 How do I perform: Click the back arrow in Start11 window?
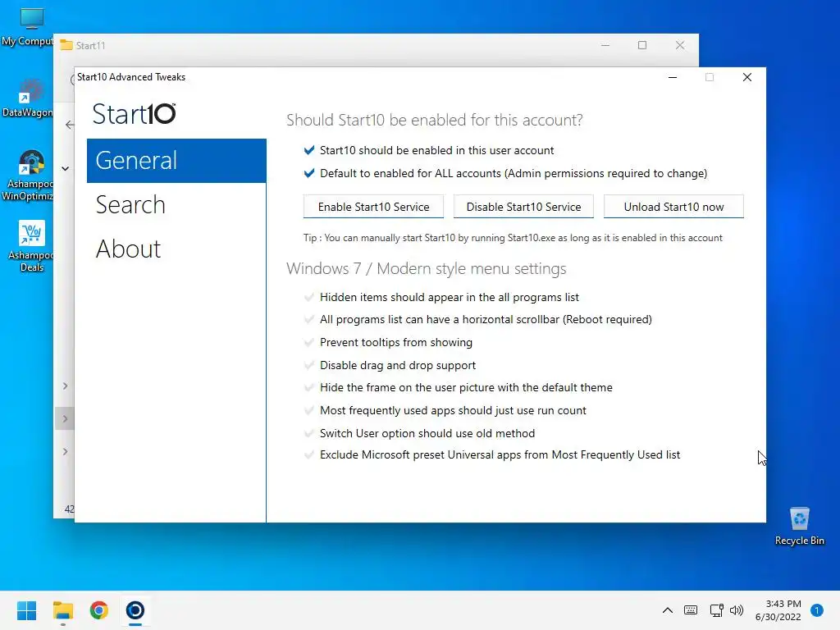[x=69, y=125]
